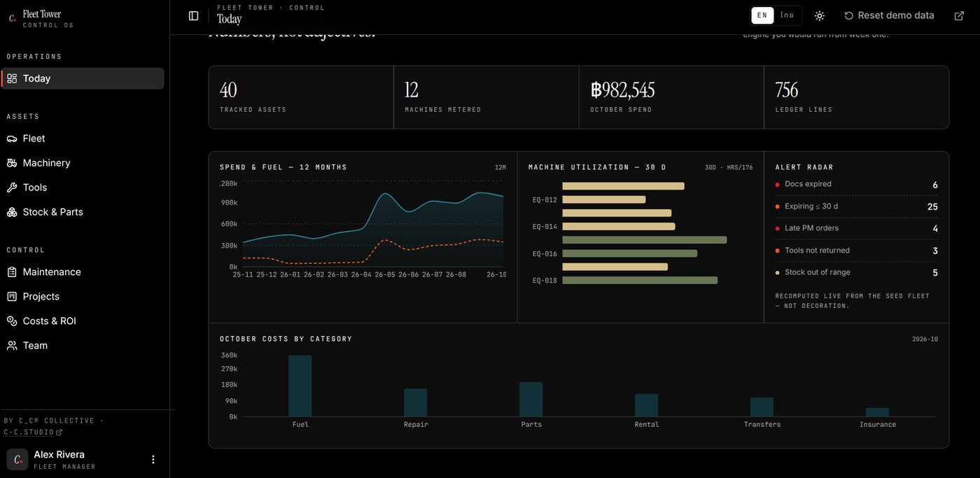Viewport: 980px width, 478px height.
Task: Click the Parts bar in October costs
Action: 531,399
